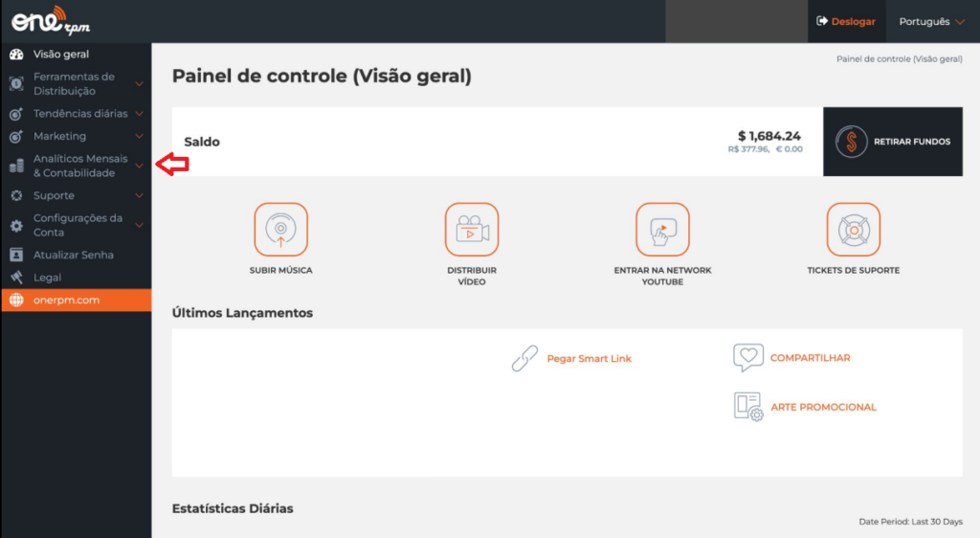980x538 pixels.
Task: Expand Analíticos Mensais & Contabilidade chevron
Action: click(140, 166)
